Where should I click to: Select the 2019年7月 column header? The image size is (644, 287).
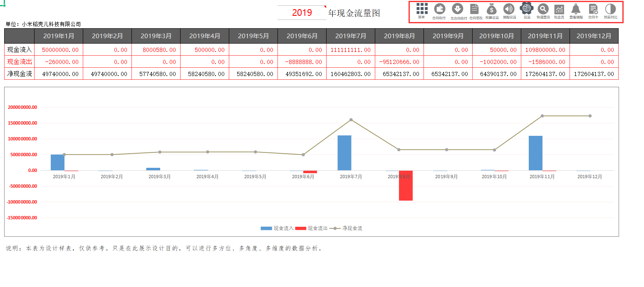pyautogui.click(x=351, y=36)
